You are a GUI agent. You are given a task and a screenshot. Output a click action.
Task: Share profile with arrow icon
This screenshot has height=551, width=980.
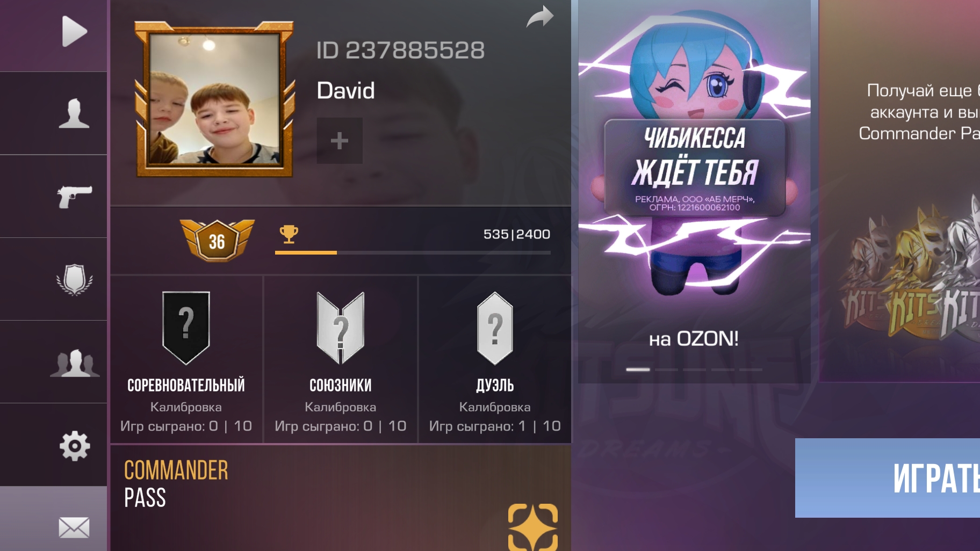pyautogui.click(x=540, y=16)
